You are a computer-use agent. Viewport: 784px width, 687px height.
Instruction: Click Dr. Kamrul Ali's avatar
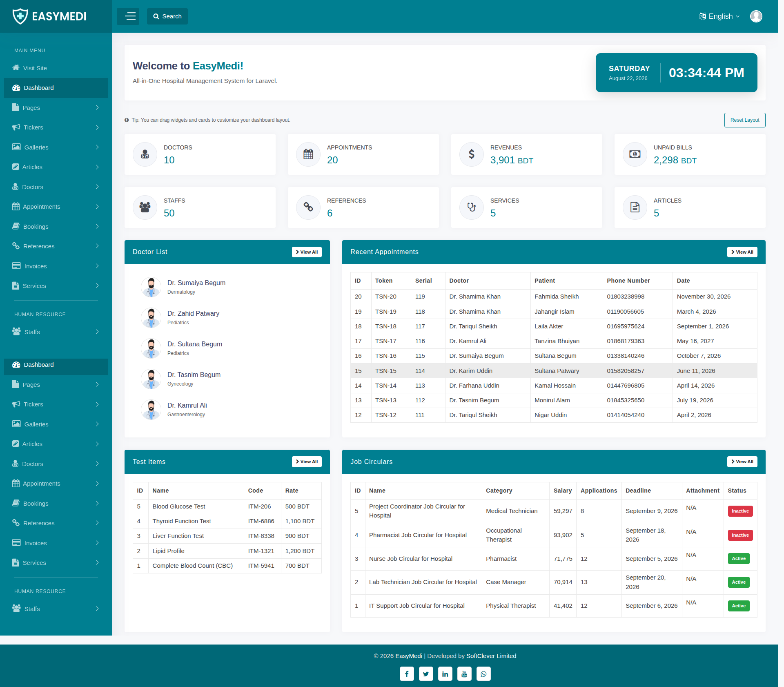click(151, 410)
